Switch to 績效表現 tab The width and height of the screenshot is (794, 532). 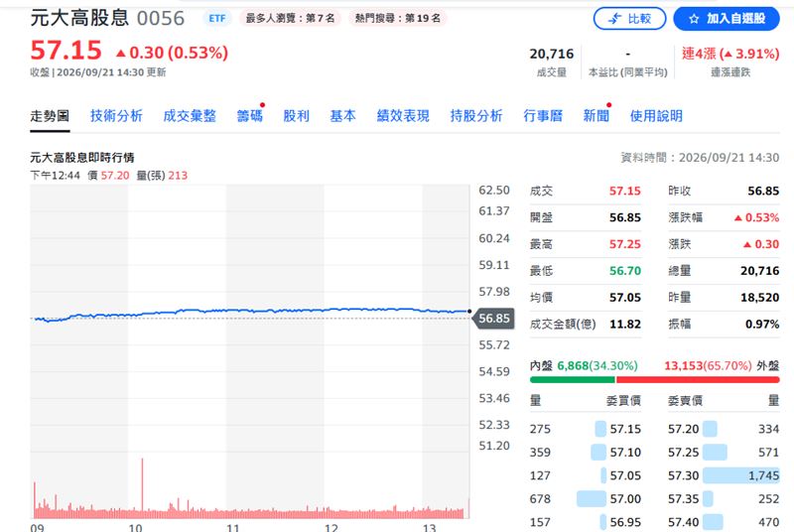coord(403,116)
